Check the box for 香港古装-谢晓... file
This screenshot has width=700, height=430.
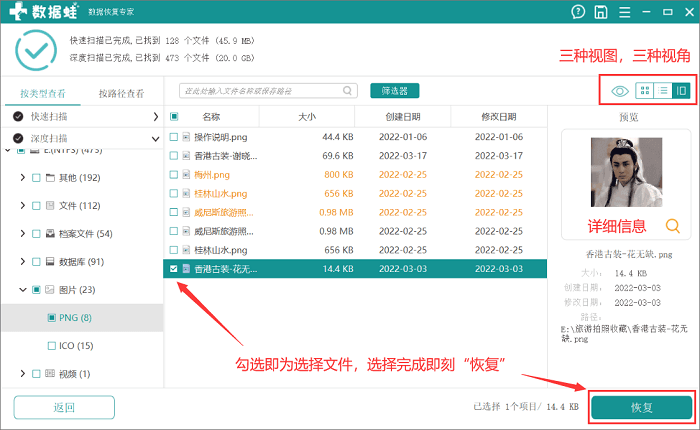174,156
